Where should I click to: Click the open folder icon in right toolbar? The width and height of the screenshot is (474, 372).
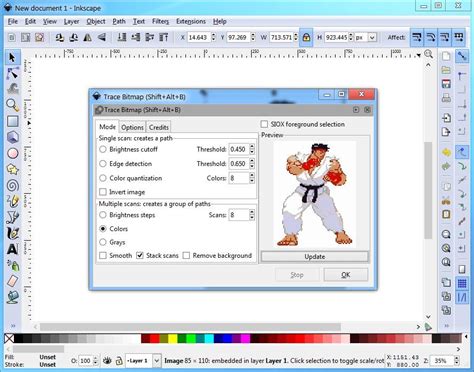coord(446,70)
